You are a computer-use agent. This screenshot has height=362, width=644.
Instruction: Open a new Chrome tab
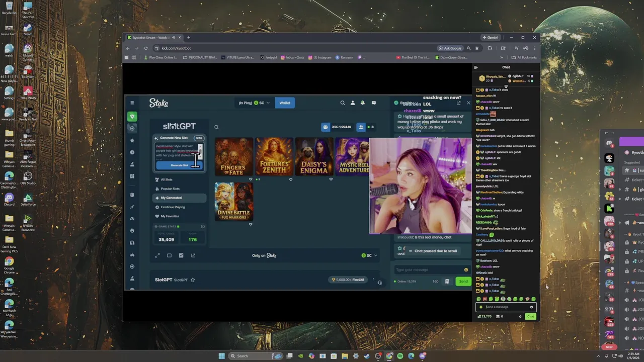point(189,37)
